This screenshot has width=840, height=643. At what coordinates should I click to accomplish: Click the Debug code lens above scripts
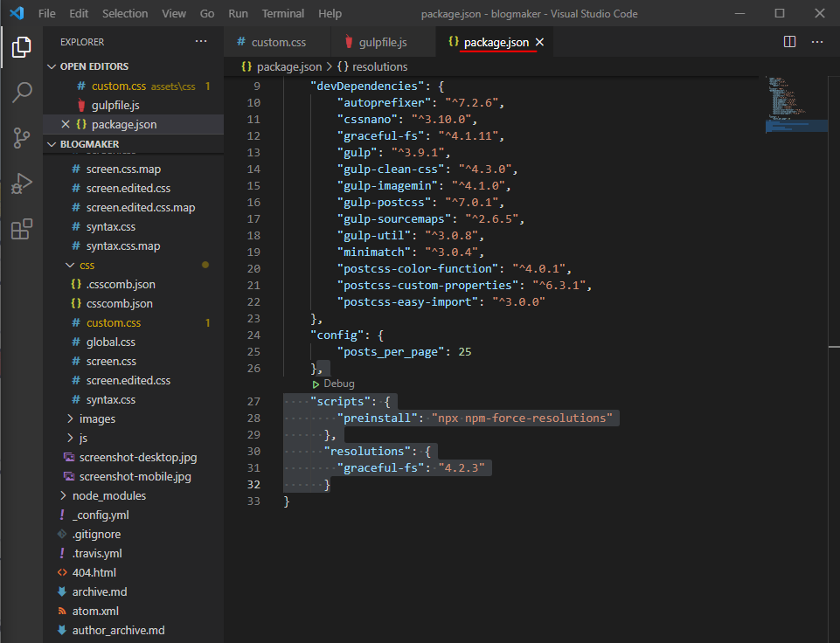coord(333,384)
